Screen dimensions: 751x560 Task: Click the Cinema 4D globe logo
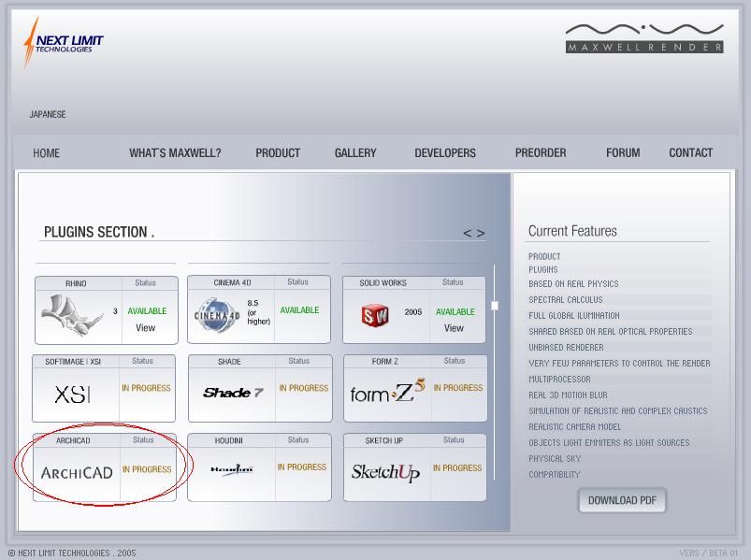[217, 315]
